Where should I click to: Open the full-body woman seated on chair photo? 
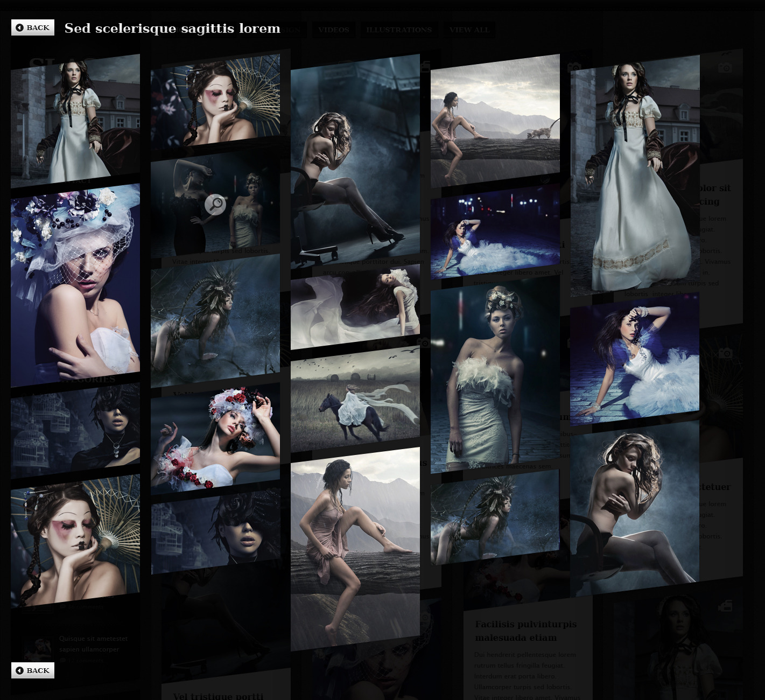click(355, 162)
